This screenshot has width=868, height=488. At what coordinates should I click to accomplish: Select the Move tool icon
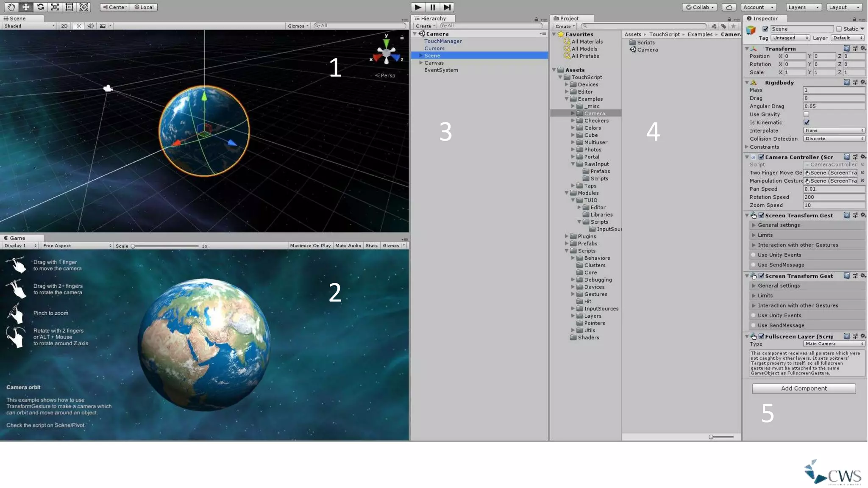pos(26,7)
